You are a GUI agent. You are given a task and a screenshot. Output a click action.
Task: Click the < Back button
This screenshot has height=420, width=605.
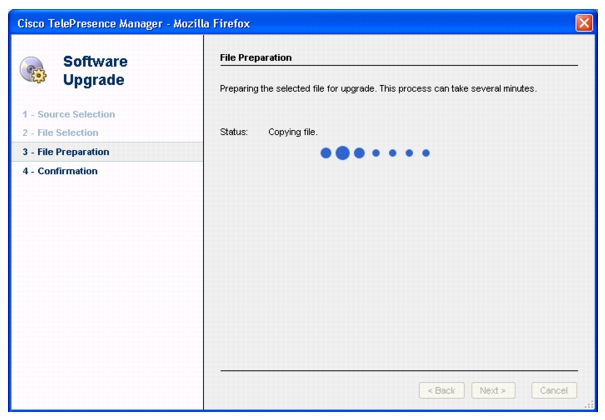tap(441, 391)
